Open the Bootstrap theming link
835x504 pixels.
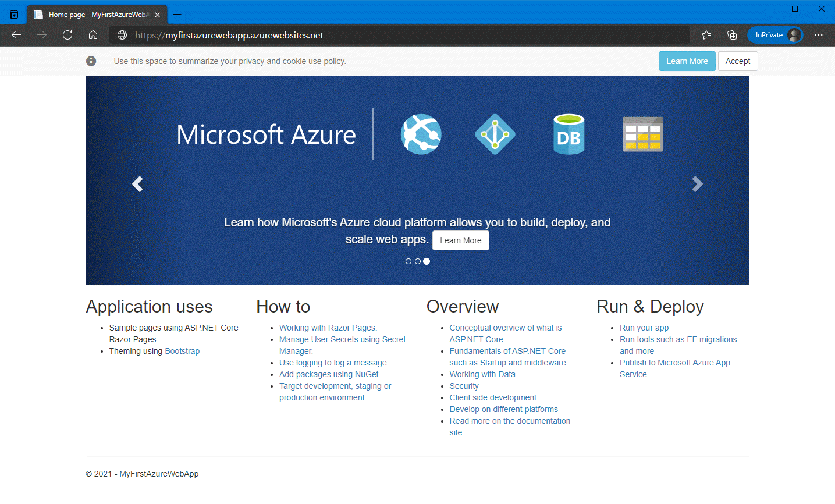click(x=182, y=351)
